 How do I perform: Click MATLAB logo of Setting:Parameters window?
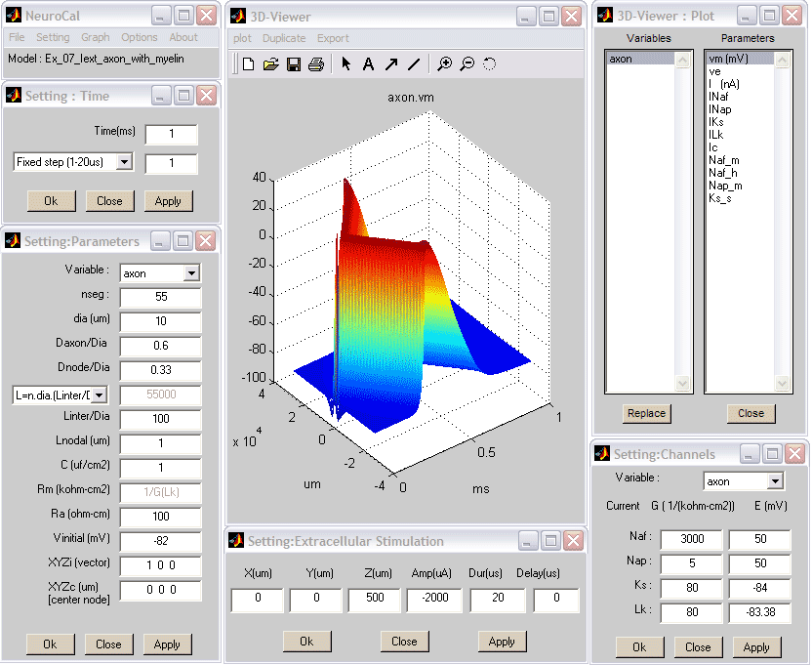(13, 240)
